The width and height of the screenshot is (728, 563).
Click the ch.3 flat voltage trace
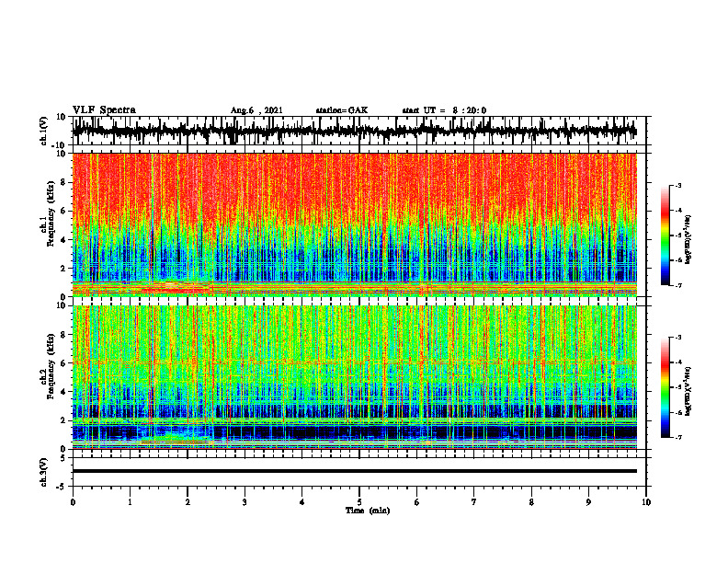[355, 471]
